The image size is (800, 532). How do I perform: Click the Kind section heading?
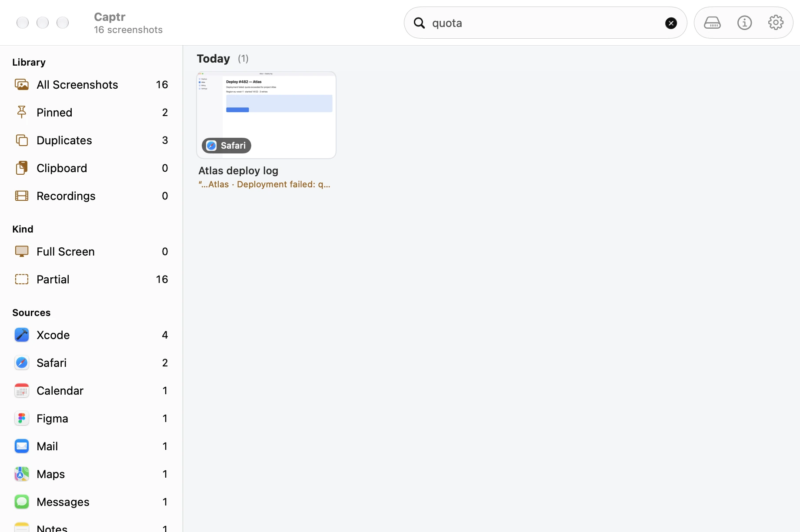pyautogui.click(x=23, y=229)
